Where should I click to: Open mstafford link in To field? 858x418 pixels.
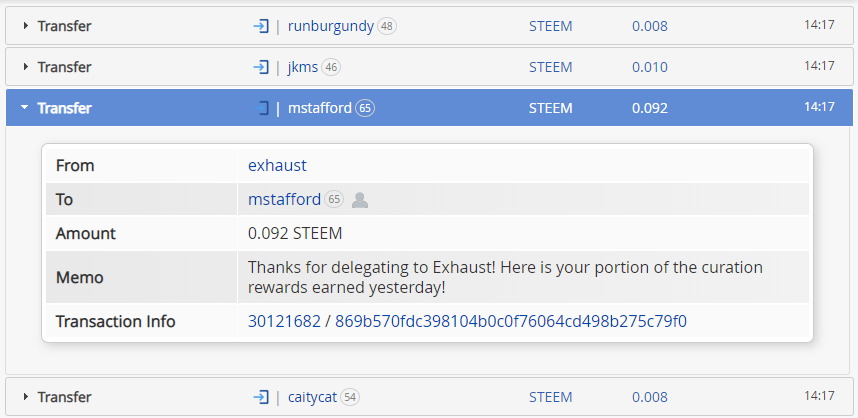click(x=285, y=200)
